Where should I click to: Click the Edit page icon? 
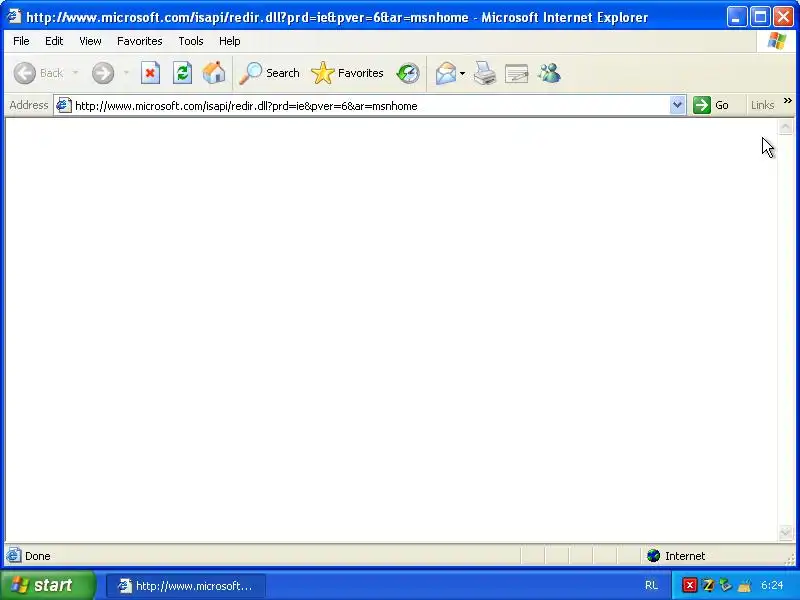[516, 73]
